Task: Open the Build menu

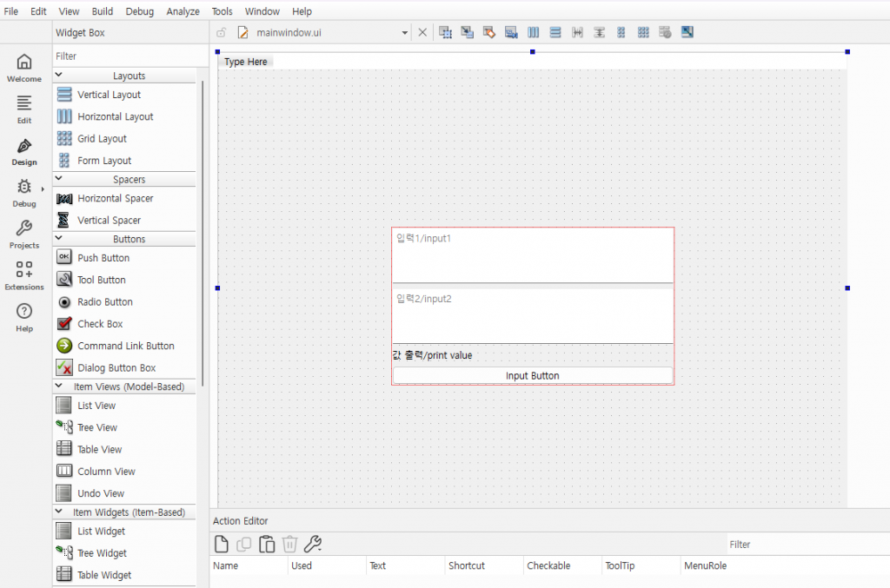Action: point(102,11)
